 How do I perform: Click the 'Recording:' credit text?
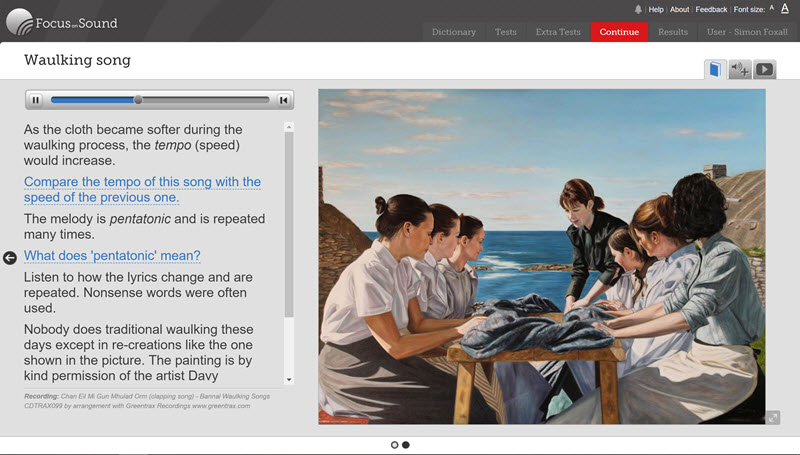(41, 396)
